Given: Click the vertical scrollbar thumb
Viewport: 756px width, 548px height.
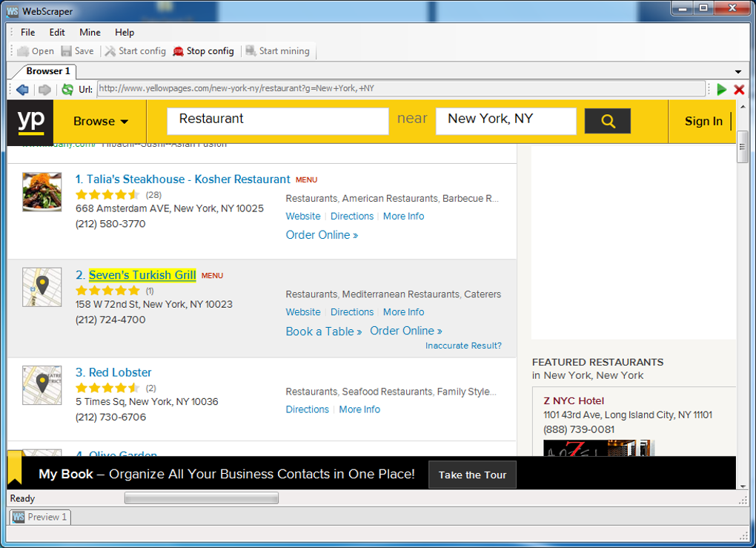Looking at the screenshot, I should point(743,147).
